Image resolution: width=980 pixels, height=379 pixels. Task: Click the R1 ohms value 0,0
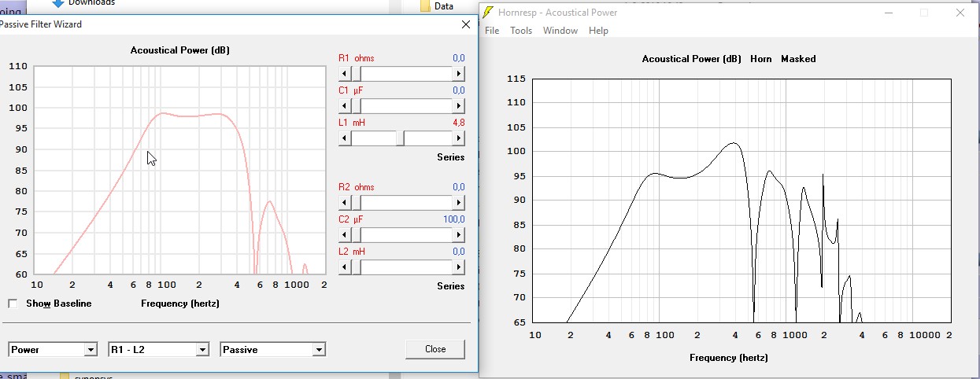pyautogui.click(x=459, y=58)
